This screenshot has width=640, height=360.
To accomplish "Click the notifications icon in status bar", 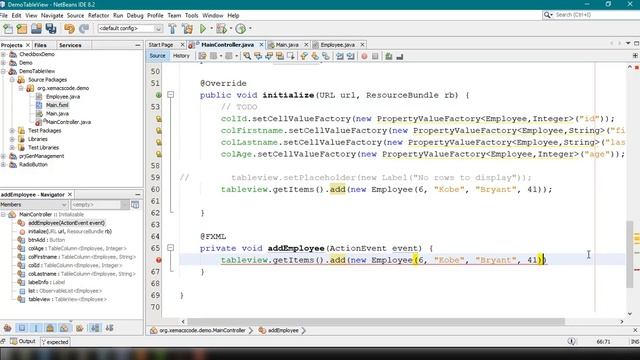I will [571, 342].
